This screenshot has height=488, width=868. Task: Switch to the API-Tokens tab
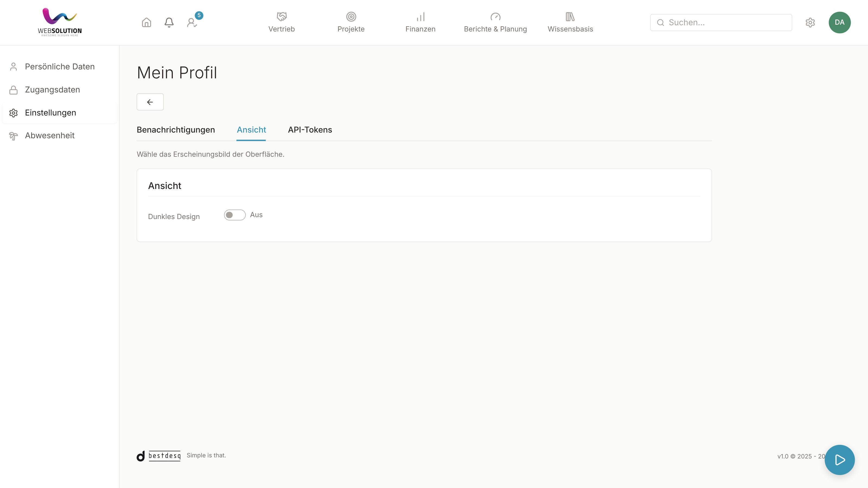point(310,130)
